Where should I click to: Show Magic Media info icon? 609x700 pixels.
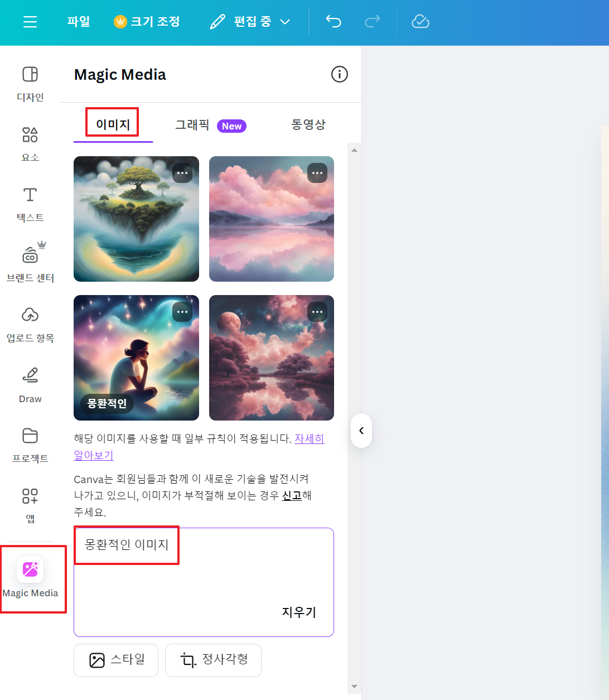[x=340, y=74]
